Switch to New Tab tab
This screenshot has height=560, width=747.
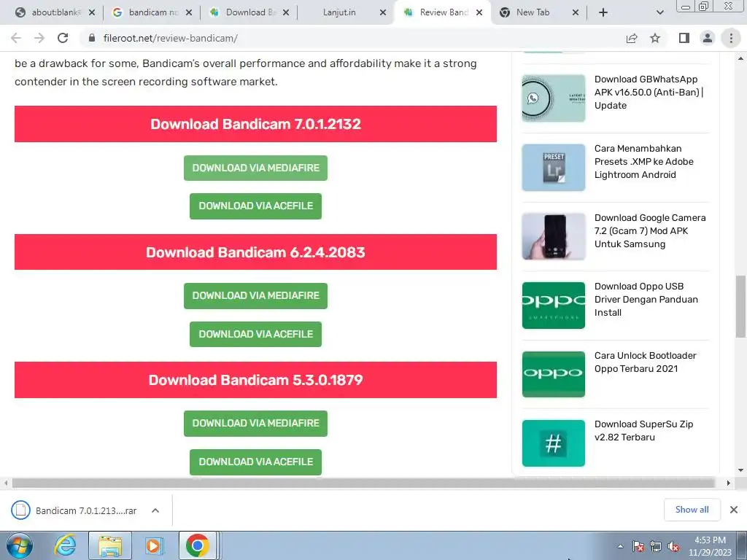point(533,12)
